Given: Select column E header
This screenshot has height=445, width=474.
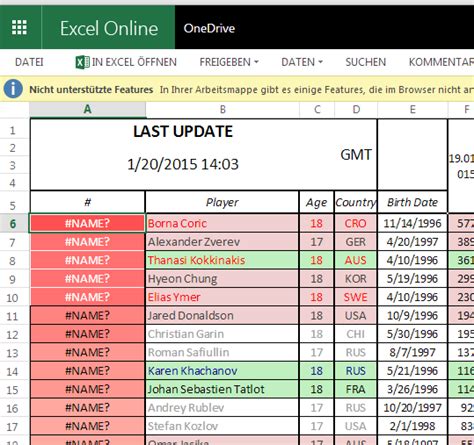Looking at the screenshot, I should (x=413, y=109).
